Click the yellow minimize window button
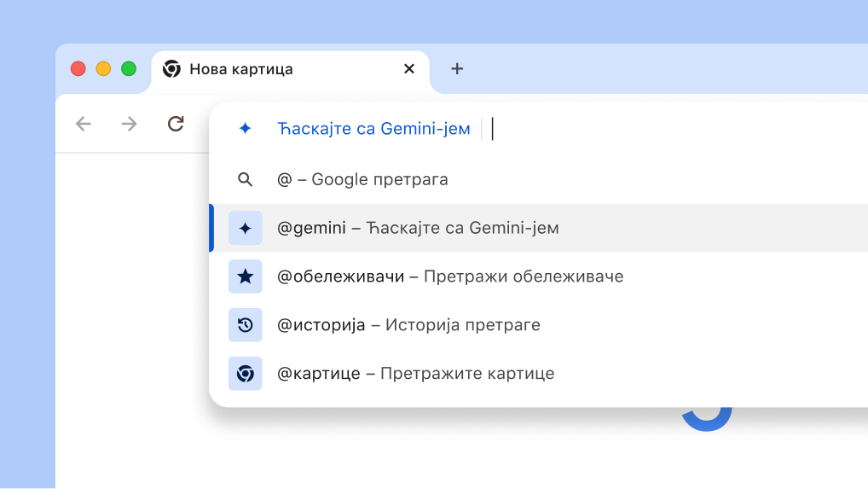The height and width of the screenshot is (489, 868). pos(103,68)
